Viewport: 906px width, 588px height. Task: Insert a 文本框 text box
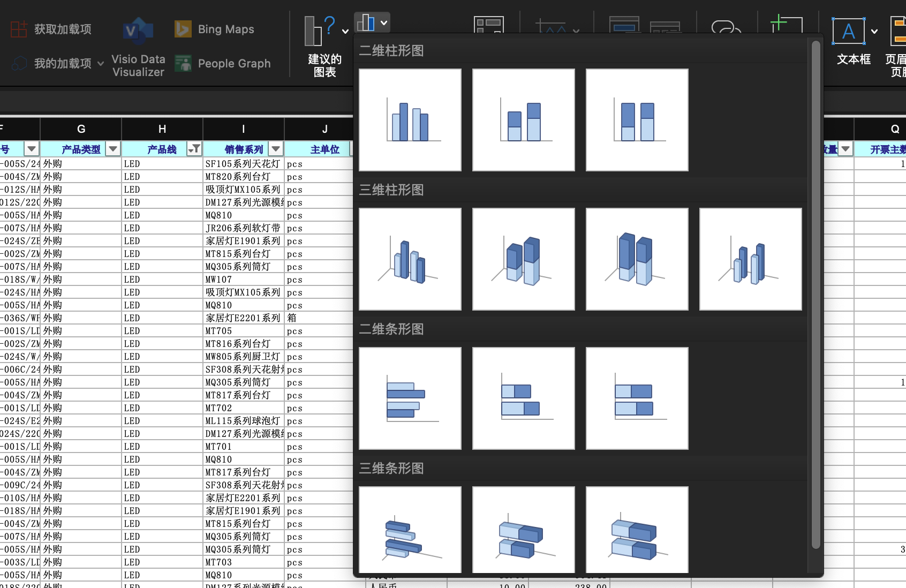[x=849, y=41]
